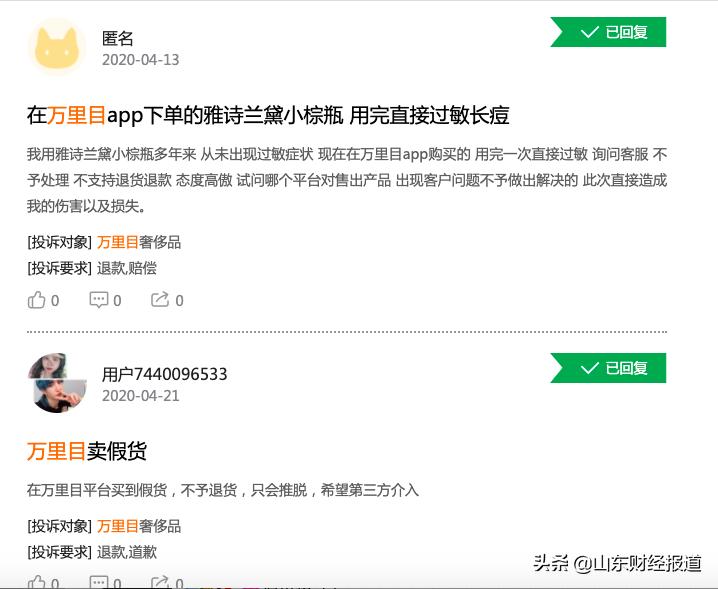Click the [投诉要求] label in second complaint
Viewport: 718px width, 589px height.
[x=60, y=552]
